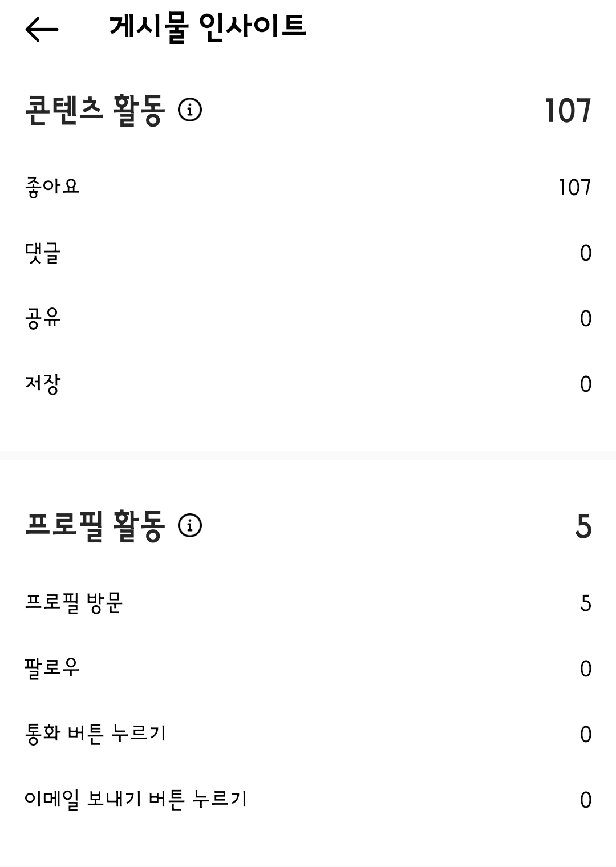Screen dimensions: 616x867
Task: Click the 프로필 활동 total of 5
Action: pyautogui.click(x=583, y=526)
